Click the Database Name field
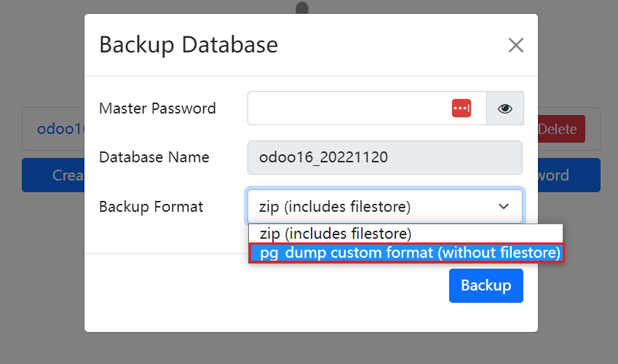 [384, 157]
